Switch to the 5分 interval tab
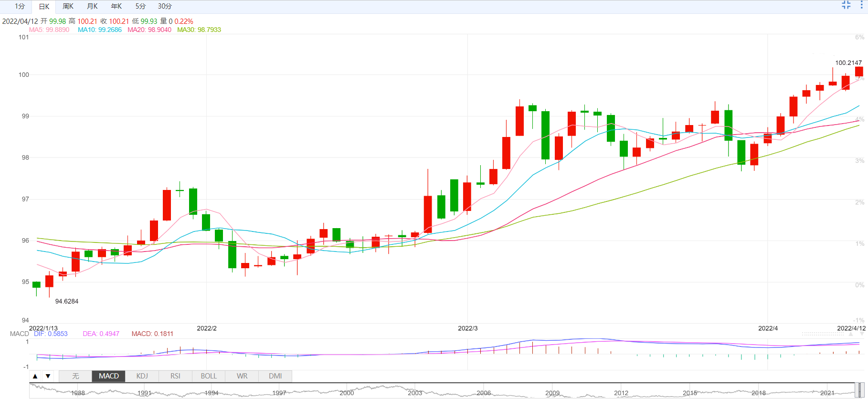Viewport: 868px width, 399px height. click(140, 7)
